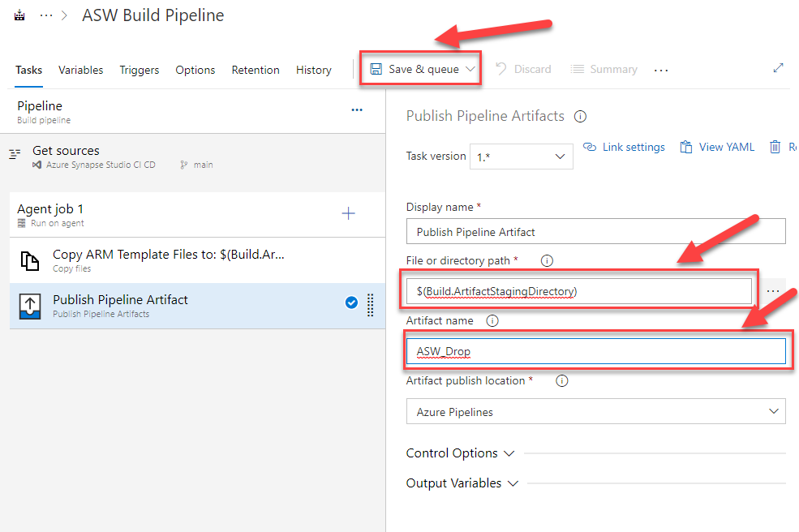Click the Save & queue button
799x532 pixels.
[421, 69]
